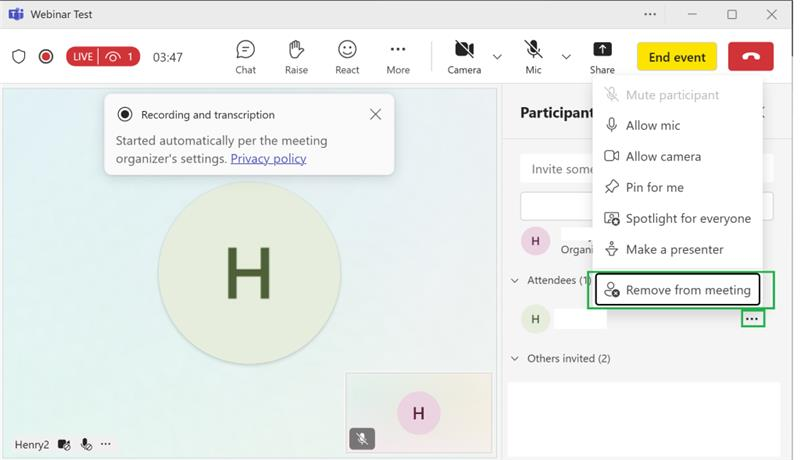Open More actions in the meeting toolbar

(x=397, y=57)
